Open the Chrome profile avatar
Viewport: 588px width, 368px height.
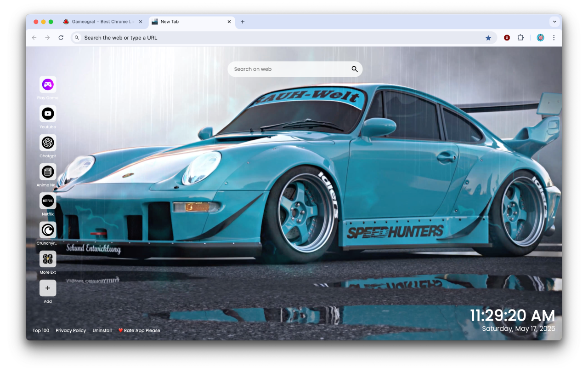[540, 38]
